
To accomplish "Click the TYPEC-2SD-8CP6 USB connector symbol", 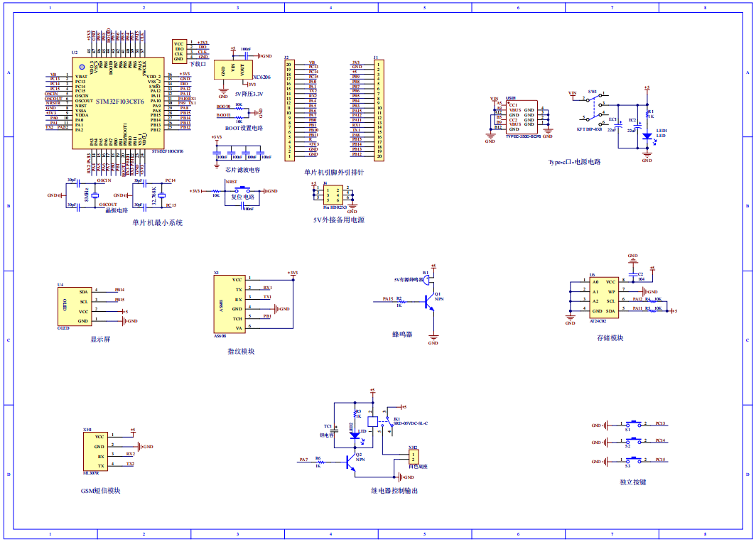I will [522, 118].
